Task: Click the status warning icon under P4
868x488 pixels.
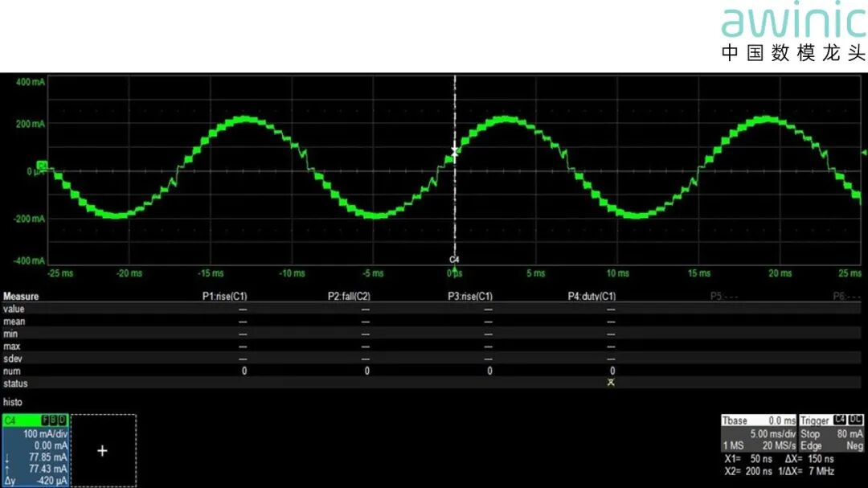Action: [611, 383]
